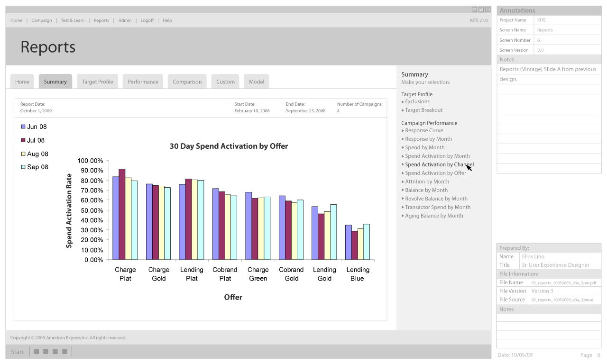Open Test & Learn in the navigation bar
The height and width of the screenshot is (364, 607).
pos(73,20)
